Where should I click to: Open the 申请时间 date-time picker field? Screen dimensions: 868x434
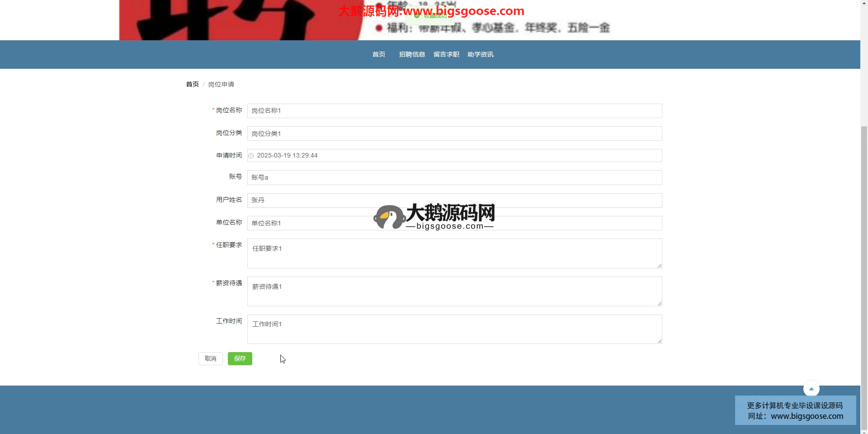coord(454,156)
